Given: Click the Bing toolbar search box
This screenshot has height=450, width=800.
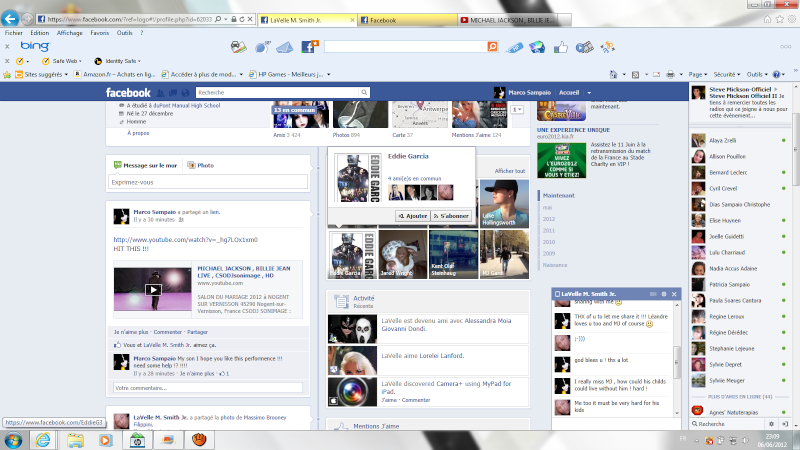Looking at the screenshot, I should point(406,46).
